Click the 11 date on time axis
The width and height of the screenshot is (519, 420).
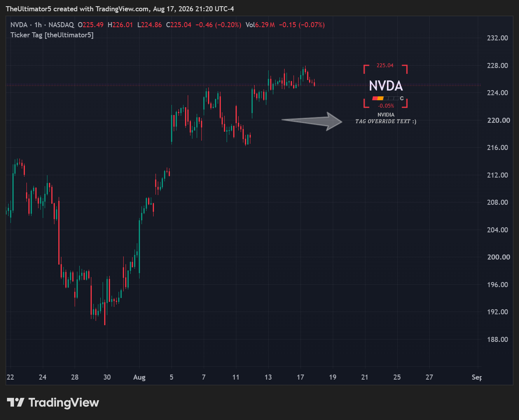(x=236, y=377)
